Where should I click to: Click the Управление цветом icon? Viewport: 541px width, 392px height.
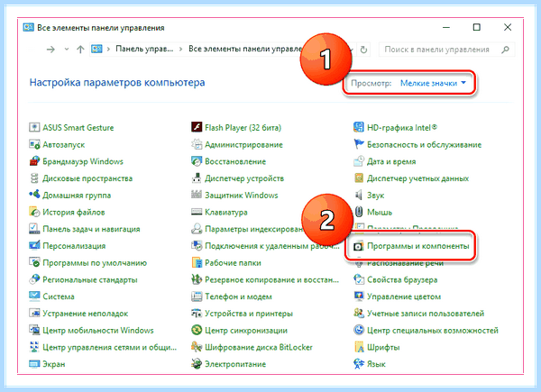[359, 296]
